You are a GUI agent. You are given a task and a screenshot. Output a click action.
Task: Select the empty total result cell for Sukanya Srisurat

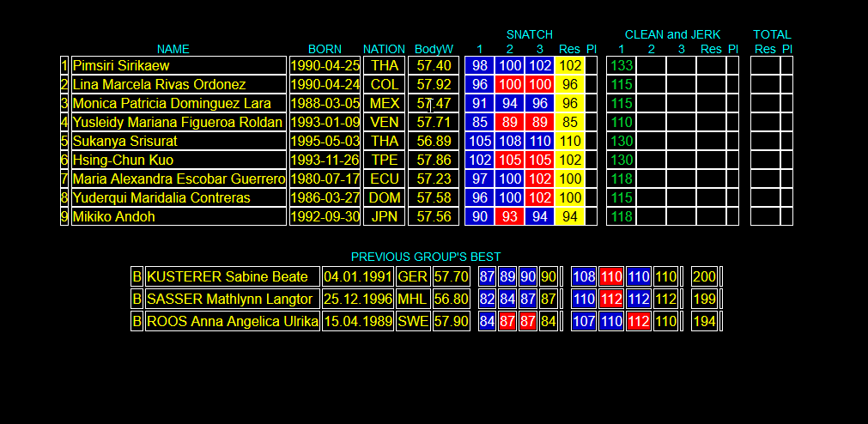pyautogui.click(x=765, y=141)
